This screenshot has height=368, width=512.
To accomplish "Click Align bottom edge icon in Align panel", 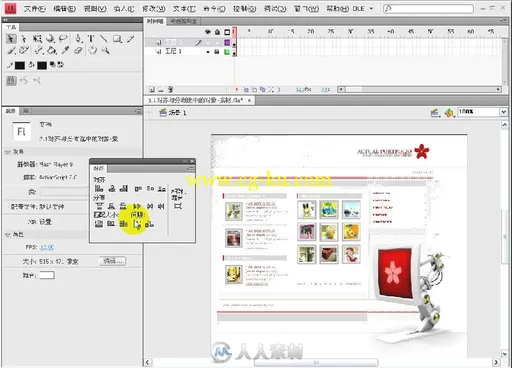I will tap(162, 189).
